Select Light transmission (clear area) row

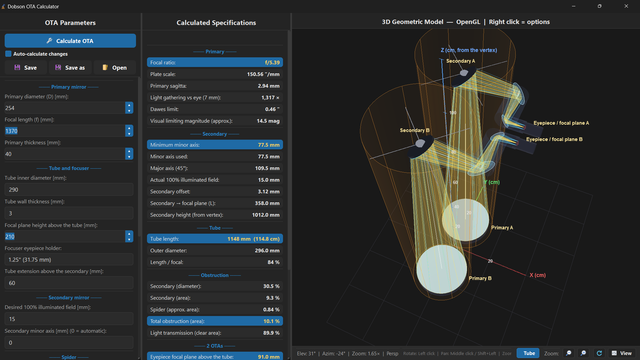[x=215, y=333]
